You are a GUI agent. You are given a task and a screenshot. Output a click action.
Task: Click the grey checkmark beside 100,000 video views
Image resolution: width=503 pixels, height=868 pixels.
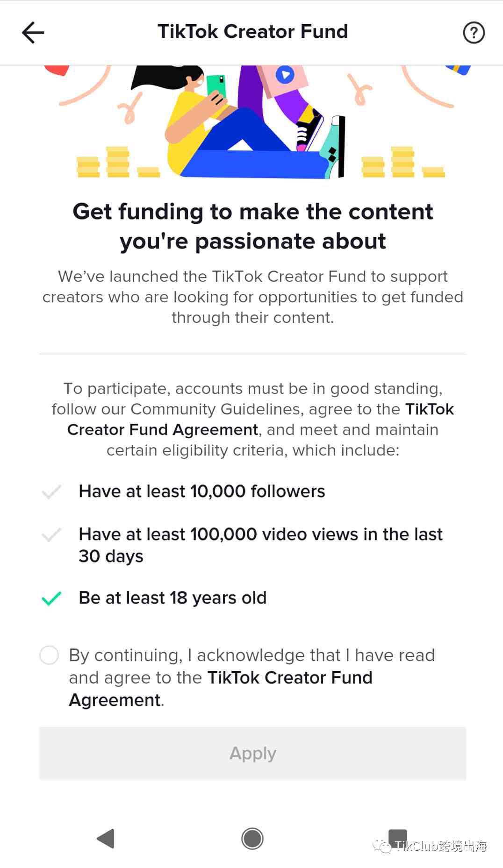pos(51,534)
